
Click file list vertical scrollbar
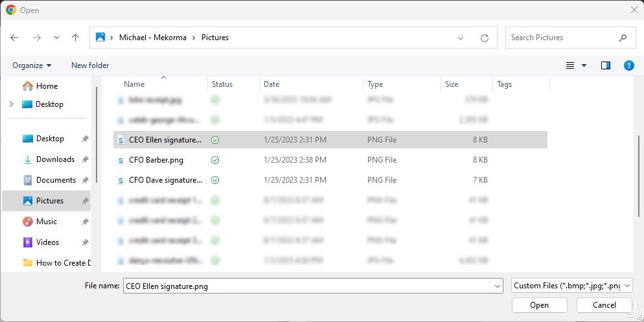(639, 176)
